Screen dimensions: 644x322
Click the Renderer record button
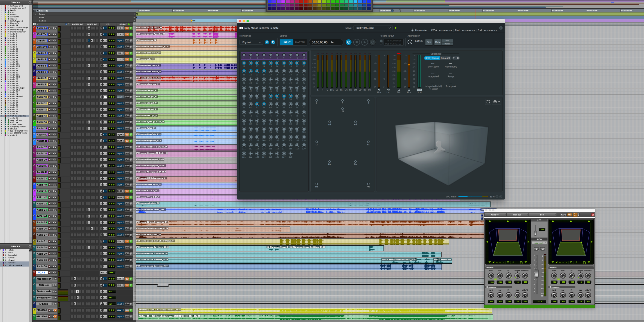[x=372, y=42]
